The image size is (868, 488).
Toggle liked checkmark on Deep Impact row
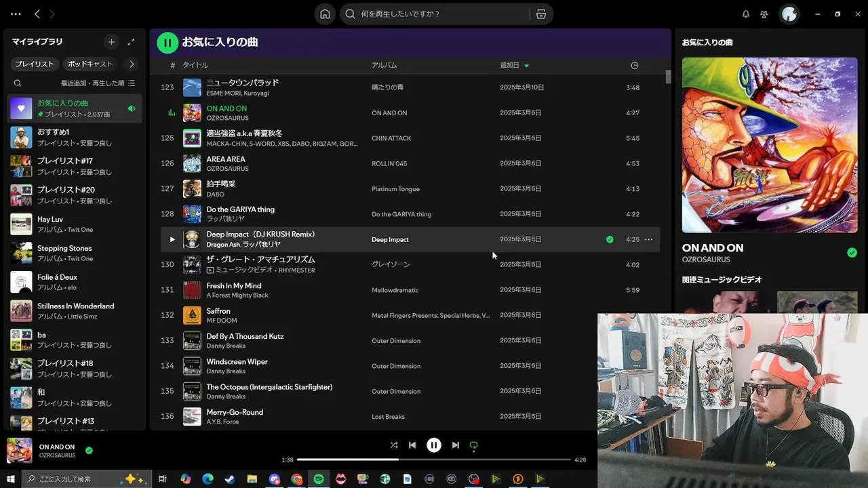click(x=610, y=239)
